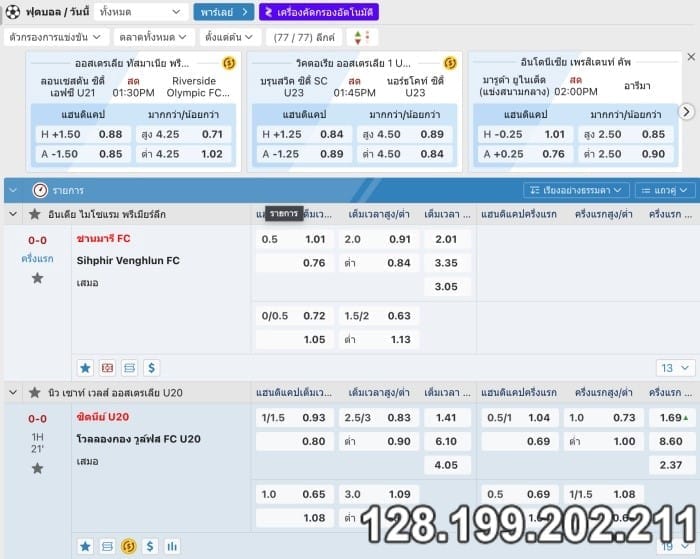This screenshot has height=559, width=700.
Task: Select สูง 2.50 odds 0.85
Action: tap(626, 134)
